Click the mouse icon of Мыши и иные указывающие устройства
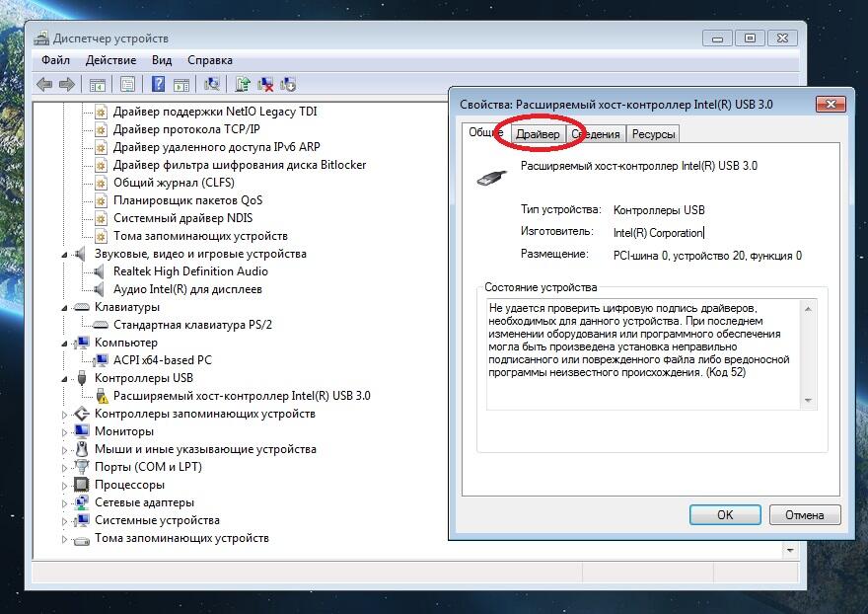Image resolution: width=868 pixels, height=614 pixels. tap(81, 449)
